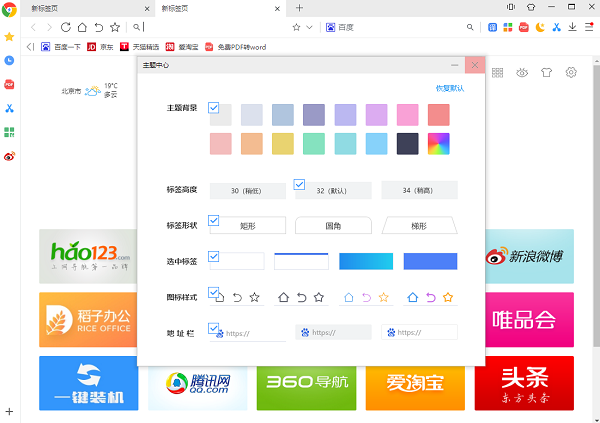Click the eye icon on the new tab page

click(x=522, y=72)
